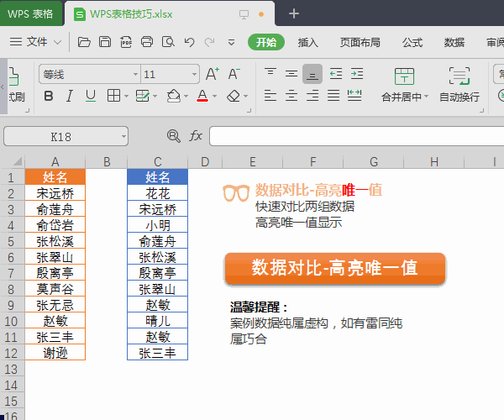Expand clear options arrow

(x=246, y=96)
